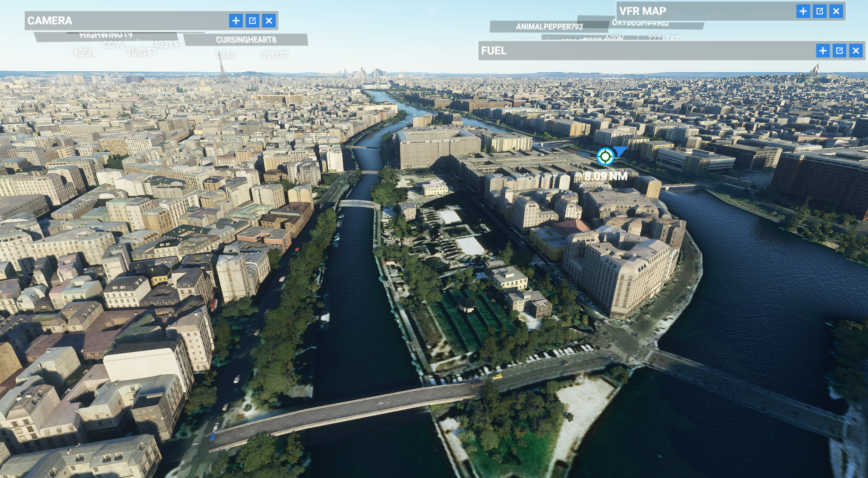Screen dimensions: 868x478
Task: Click the HIGHWIND19 player nameplate
Action: coord(106,35)
